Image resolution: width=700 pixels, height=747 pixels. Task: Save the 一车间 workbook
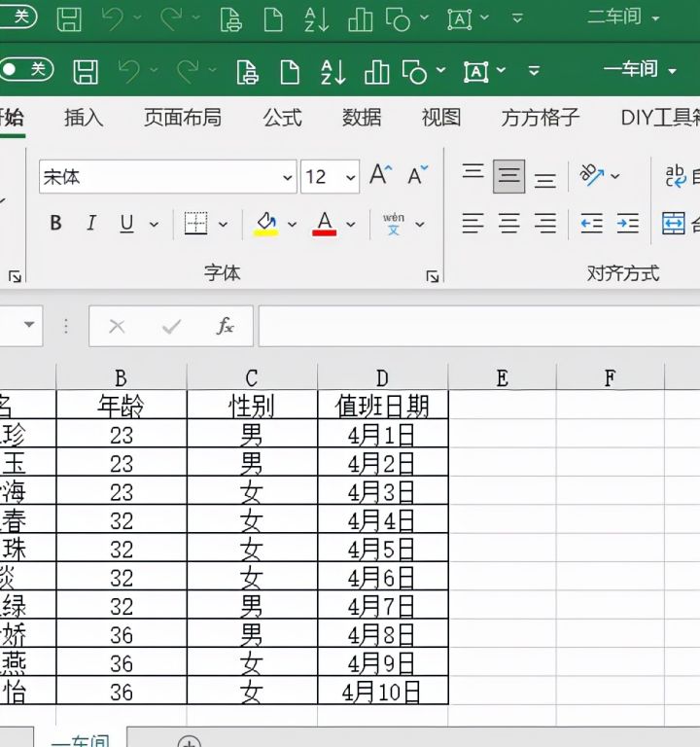click(x=86, y=72)
